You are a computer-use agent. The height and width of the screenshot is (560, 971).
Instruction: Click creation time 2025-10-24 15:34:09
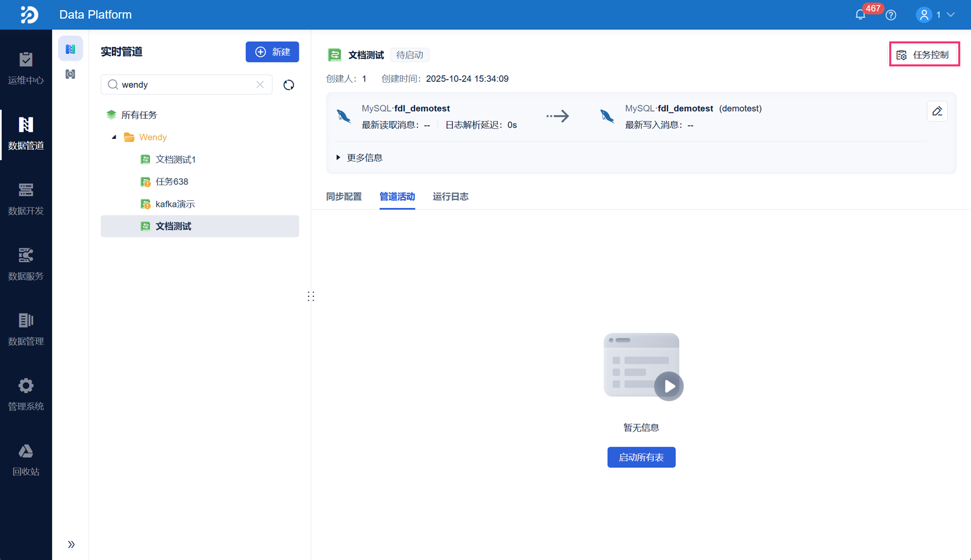coord(467,79)
